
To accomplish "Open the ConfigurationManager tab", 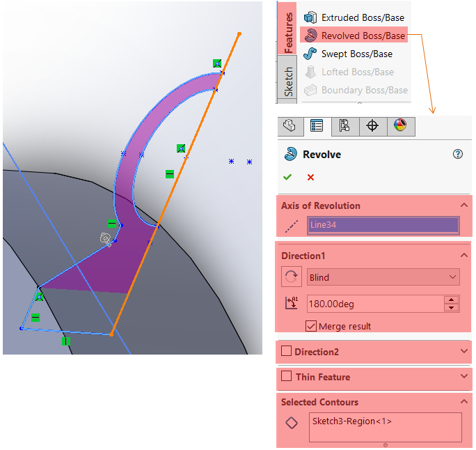I will point(345,126).
